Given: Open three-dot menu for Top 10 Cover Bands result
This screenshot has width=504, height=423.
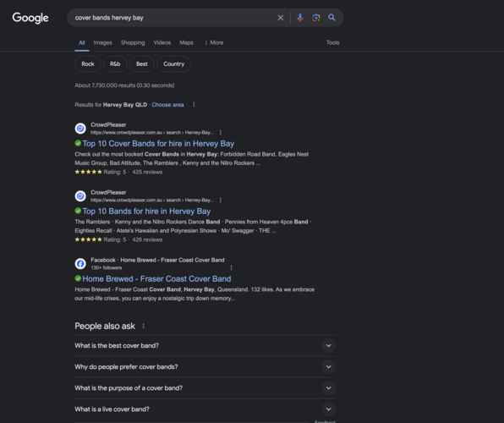Looking at the screenshot, I should click(x=221, y=133).
